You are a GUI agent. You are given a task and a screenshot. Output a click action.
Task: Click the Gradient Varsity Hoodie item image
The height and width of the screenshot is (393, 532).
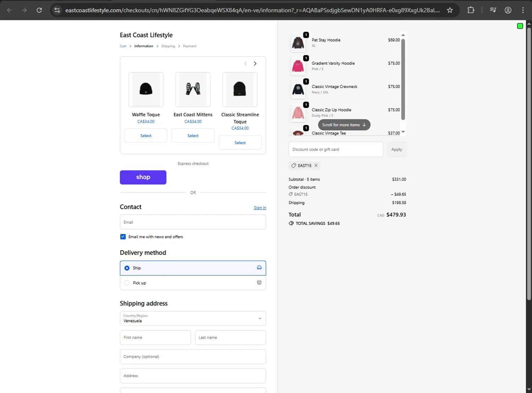[298, 66]
